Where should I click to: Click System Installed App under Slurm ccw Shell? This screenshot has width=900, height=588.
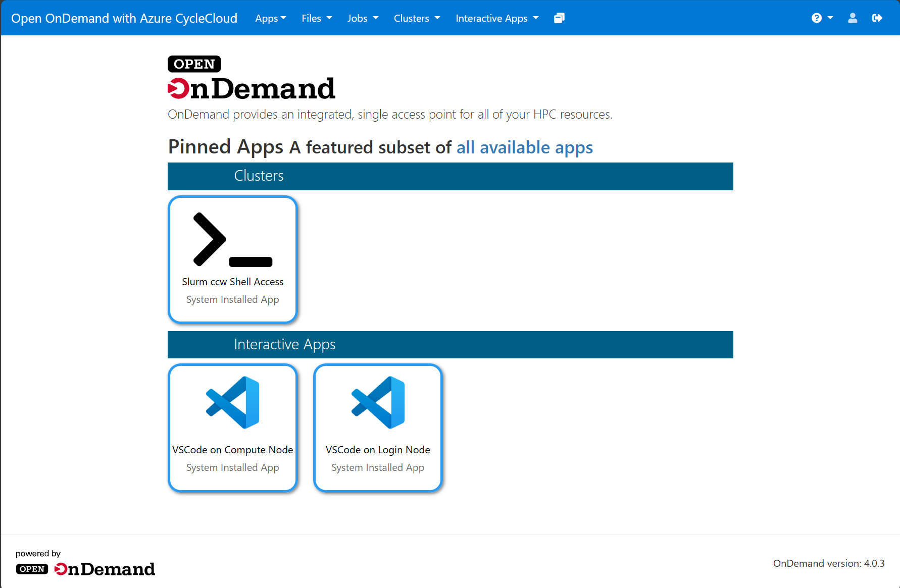233,299
